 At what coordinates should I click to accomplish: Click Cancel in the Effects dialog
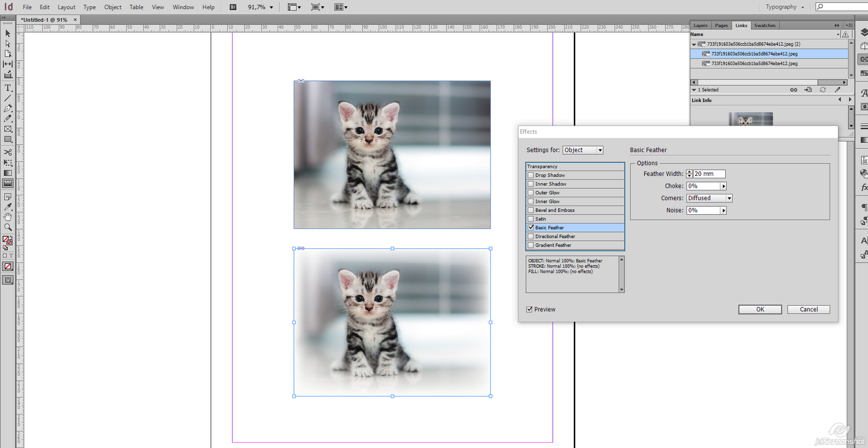point(808,310)
